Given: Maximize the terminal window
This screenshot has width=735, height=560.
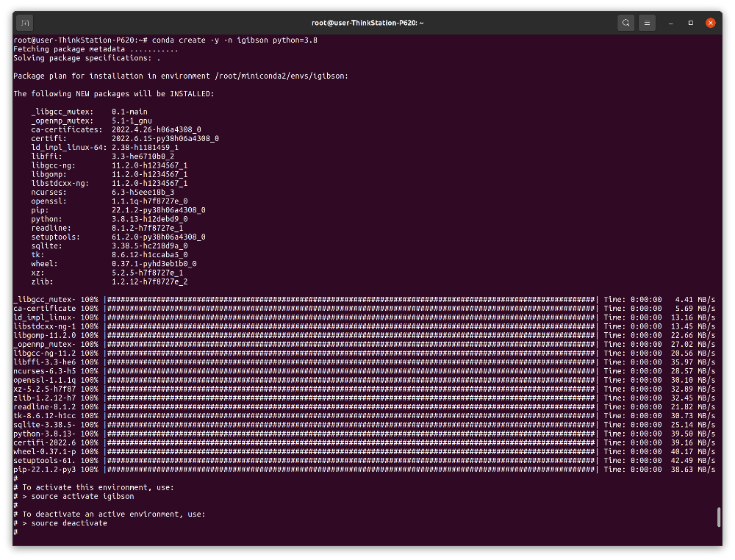Looking at the screenshot, I should pos(690,23).
